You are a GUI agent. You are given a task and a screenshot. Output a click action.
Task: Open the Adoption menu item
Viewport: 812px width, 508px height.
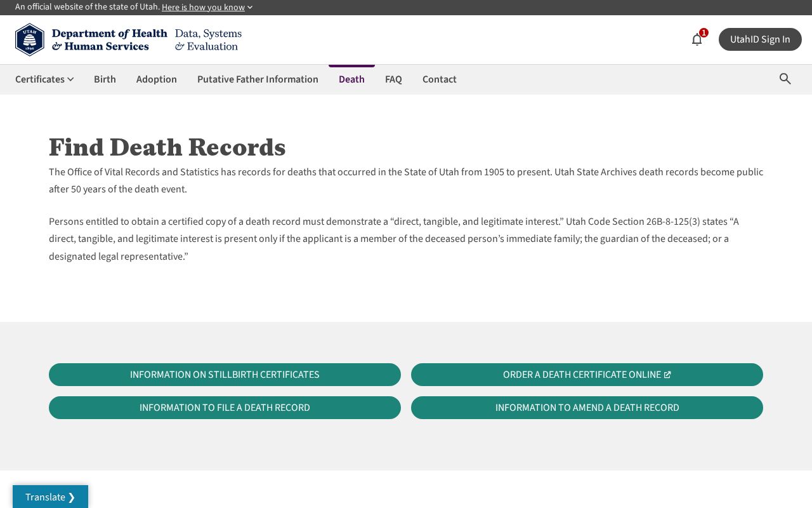[x=157, y=79]
